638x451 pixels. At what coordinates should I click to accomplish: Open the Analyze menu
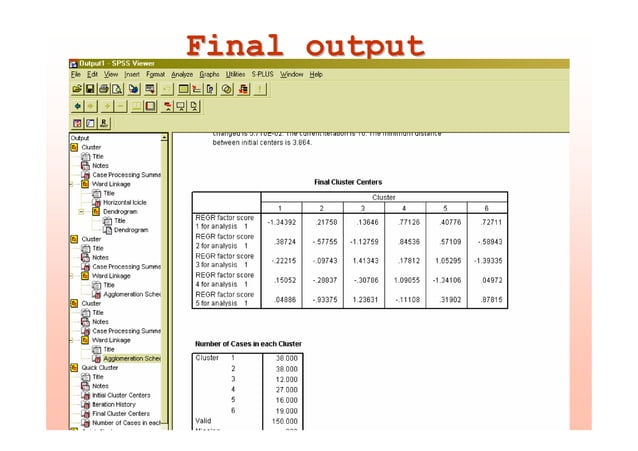pos(182,74)
